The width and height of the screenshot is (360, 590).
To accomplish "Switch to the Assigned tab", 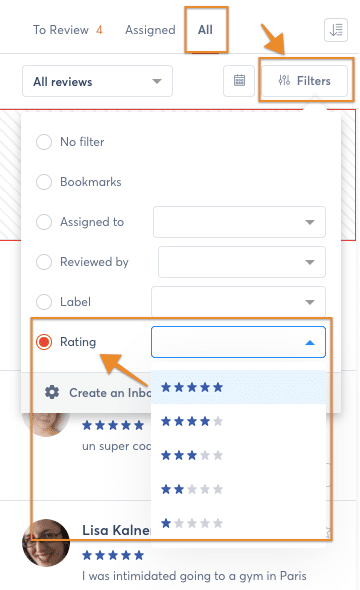I will click(x=150, y=30).
